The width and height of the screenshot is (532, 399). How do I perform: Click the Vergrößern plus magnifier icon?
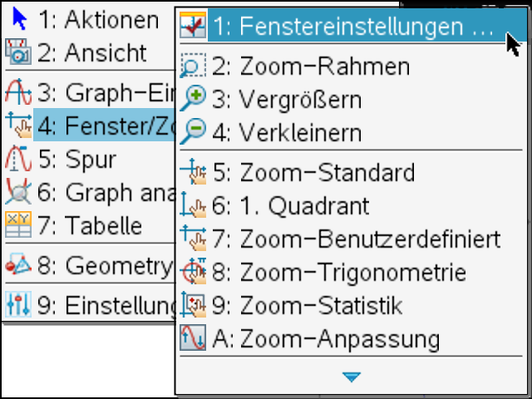coord(193,100)
